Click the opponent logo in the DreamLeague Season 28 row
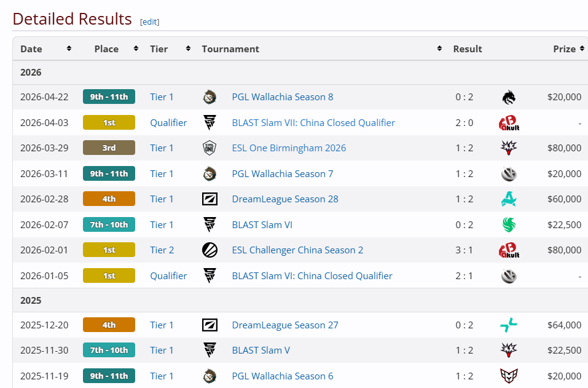 (509, 199)
